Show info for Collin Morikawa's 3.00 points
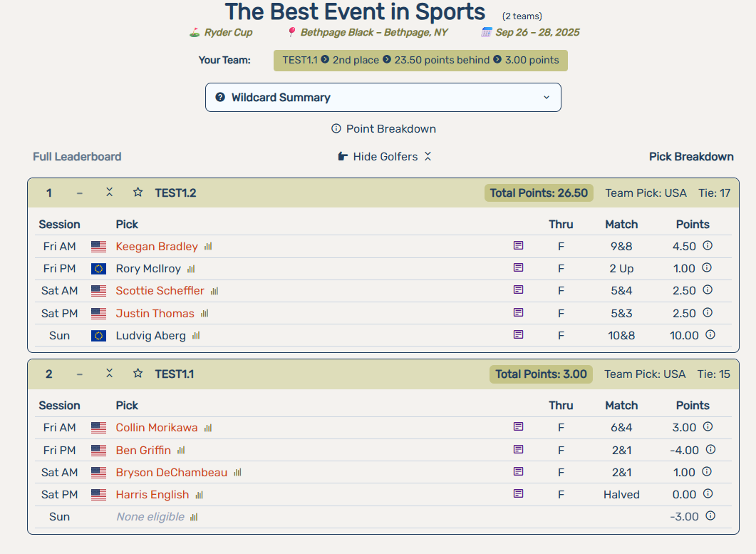 (708, 426)
